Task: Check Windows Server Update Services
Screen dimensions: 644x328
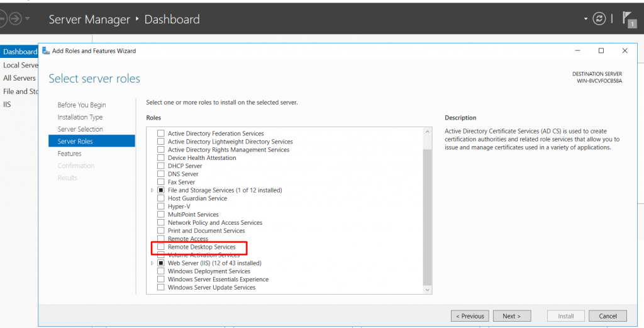Action: 161,287
